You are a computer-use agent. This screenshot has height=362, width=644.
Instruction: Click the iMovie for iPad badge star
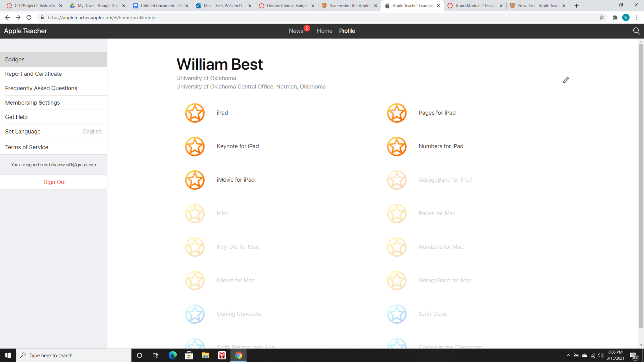(195, 180)
